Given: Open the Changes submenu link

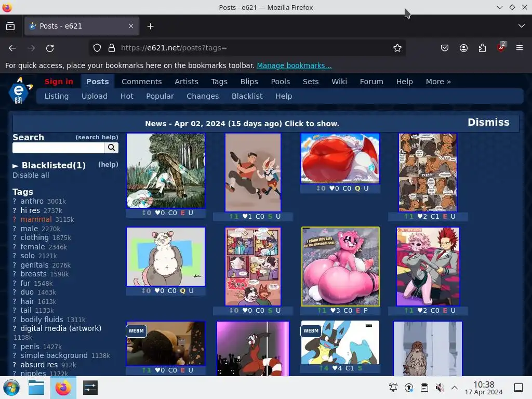Looking at the screenshot, I should tap(203, 96).
